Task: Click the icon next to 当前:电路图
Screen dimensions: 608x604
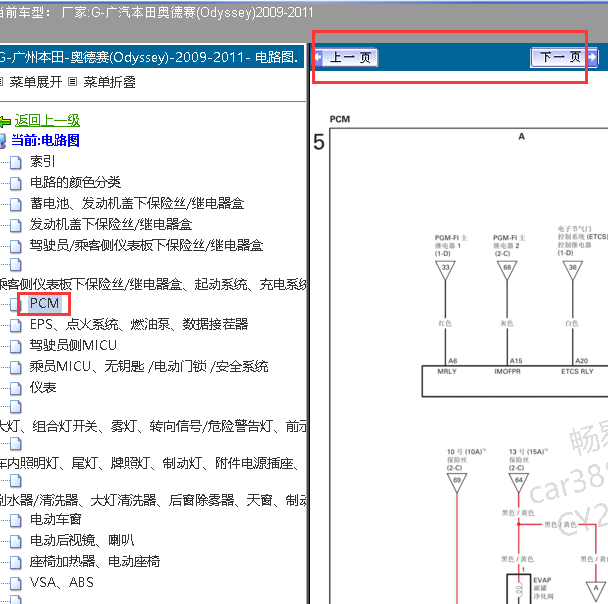Action: pos(3,141)
